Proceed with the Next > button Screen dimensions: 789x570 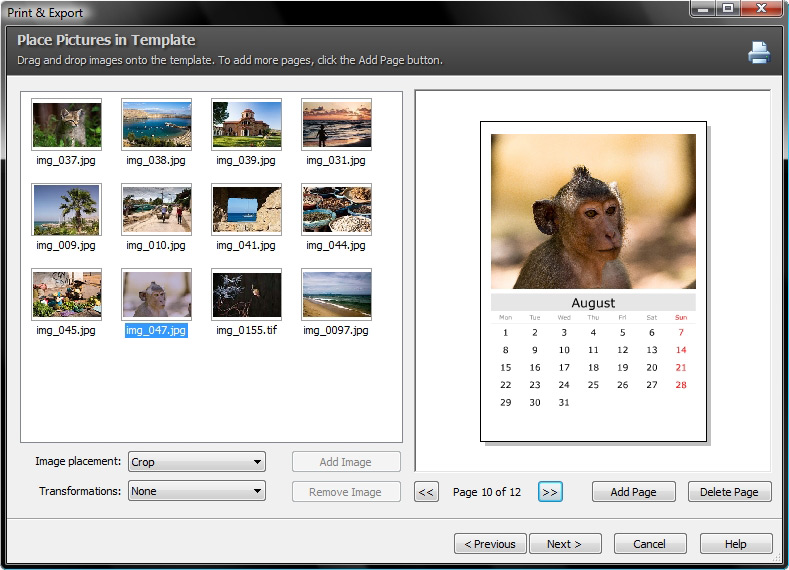(x=563, y=544)
